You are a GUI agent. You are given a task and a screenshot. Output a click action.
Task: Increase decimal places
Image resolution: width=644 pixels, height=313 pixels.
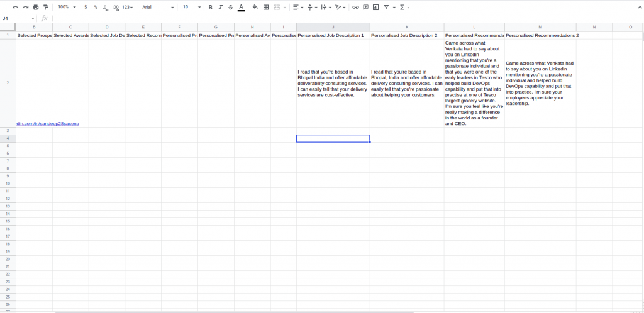tap(116, 7)
